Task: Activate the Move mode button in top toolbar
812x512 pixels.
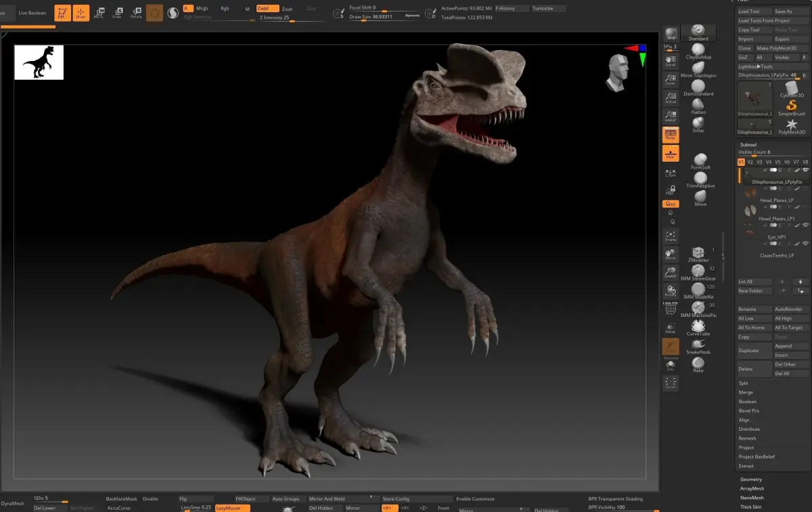Action: (x=99, y=13)
